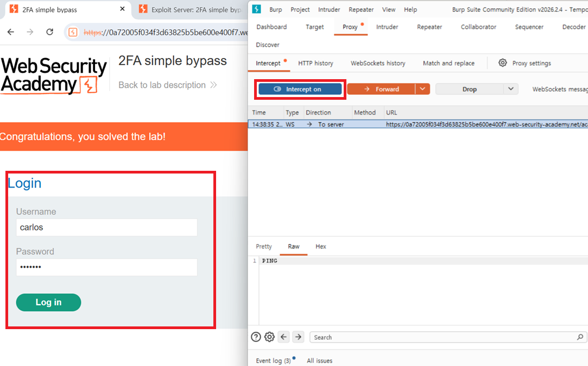588x366 pixels.
Task: Click the Username input field
Action: (x=106, y=227)
